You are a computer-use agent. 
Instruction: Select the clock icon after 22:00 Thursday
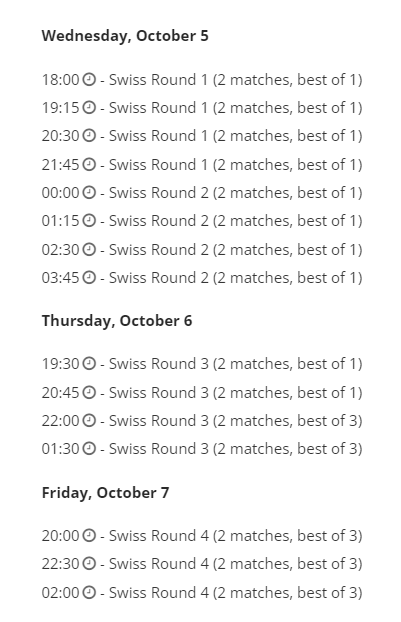[89, 420]
